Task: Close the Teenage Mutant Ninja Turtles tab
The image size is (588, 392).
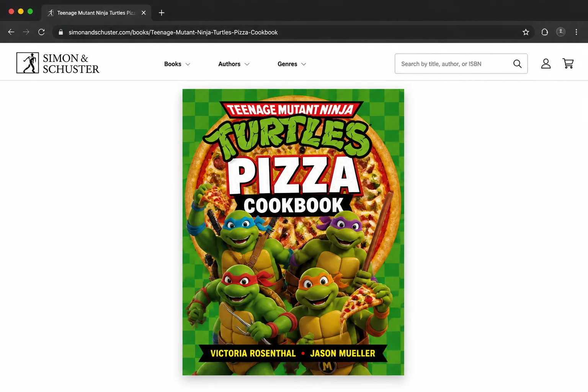Action: (x=144, y=13)
